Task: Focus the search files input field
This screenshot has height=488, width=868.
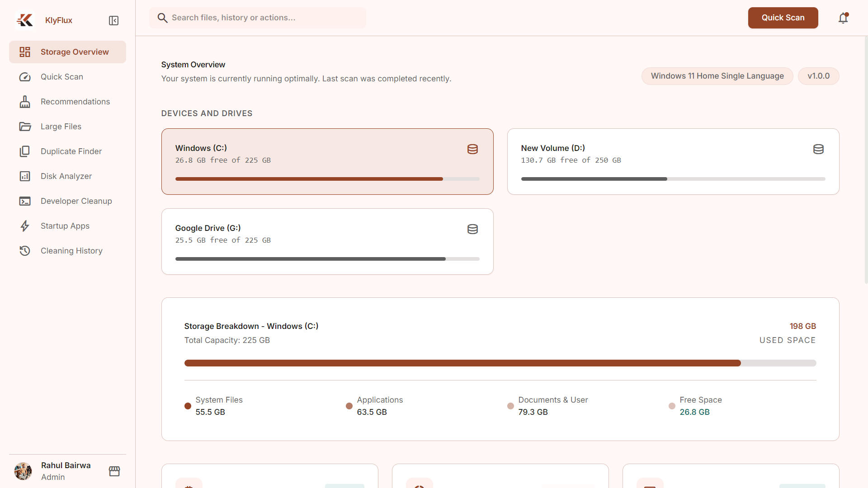Action: coord(258,18)
